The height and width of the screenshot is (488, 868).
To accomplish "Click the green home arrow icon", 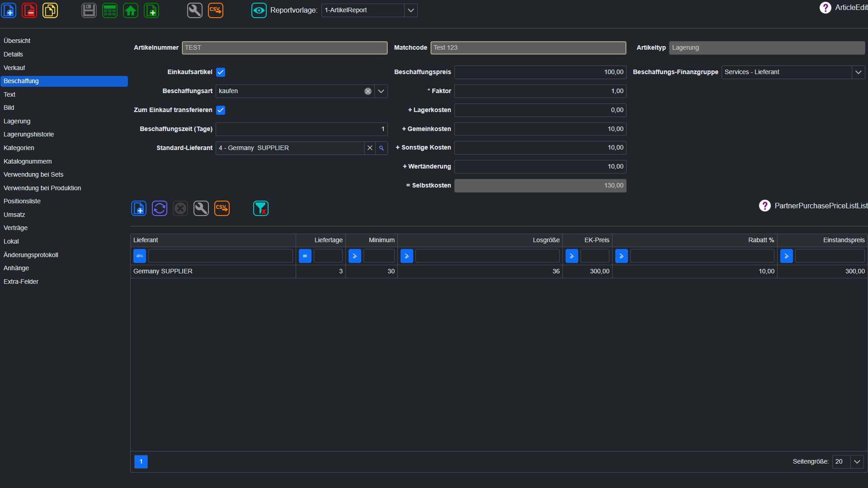I will click(x=131, y=10).
